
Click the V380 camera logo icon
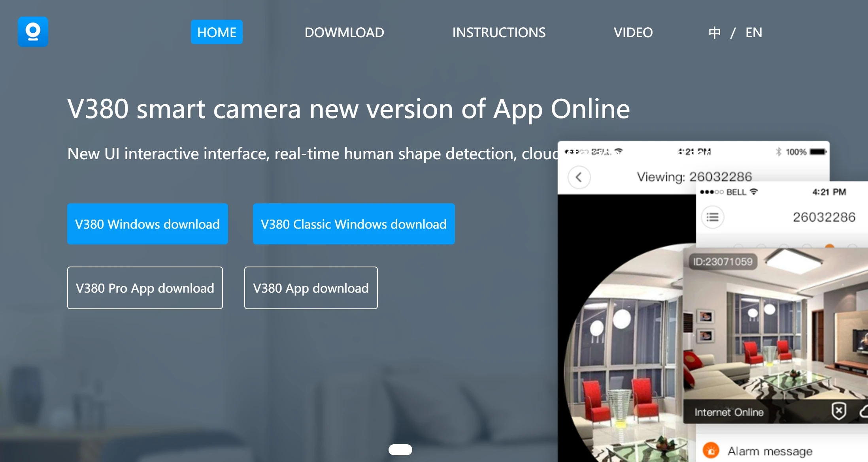point(33,32)
